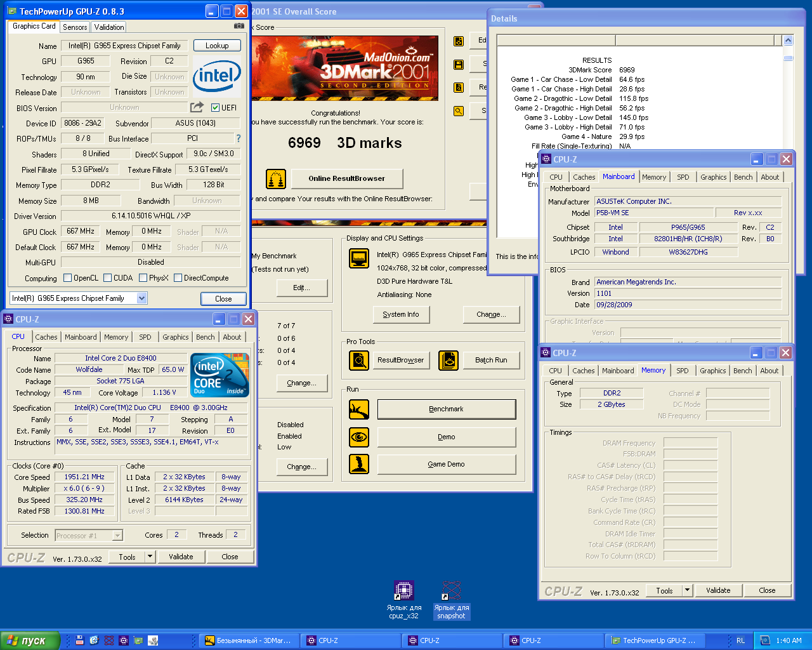
Task: Start the Benchmark run button
Action: click(x=447, y=409)
